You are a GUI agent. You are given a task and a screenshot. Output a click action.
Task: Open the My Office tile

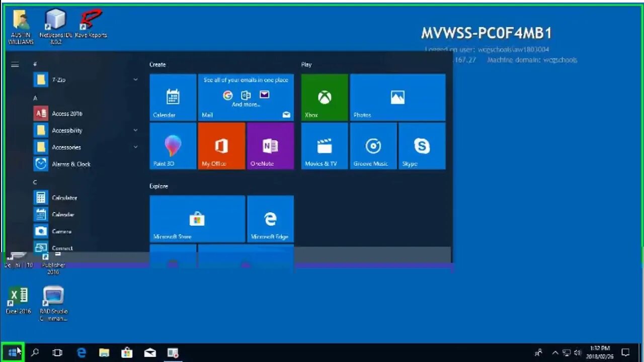point(221,146)
